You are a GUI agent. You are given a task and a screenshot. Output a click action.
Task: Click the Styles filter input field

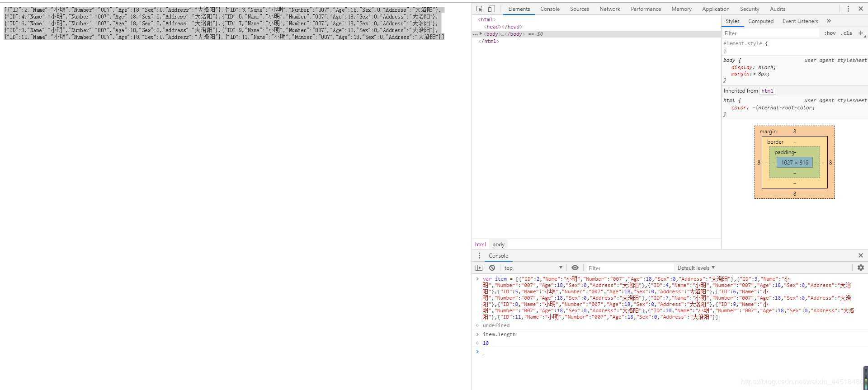(770, 33)
